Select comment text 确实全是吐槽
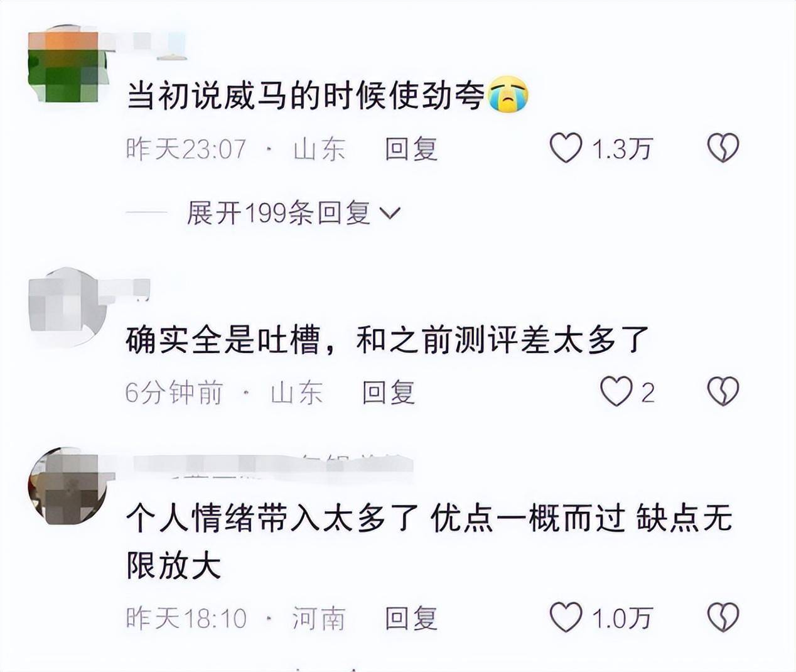This screenshot has height=672, width=796. click(223, 340)
